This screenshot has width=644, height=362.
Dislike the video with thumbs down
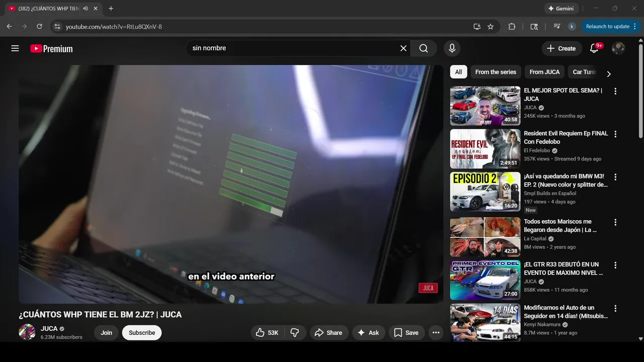tap(295, 332)
